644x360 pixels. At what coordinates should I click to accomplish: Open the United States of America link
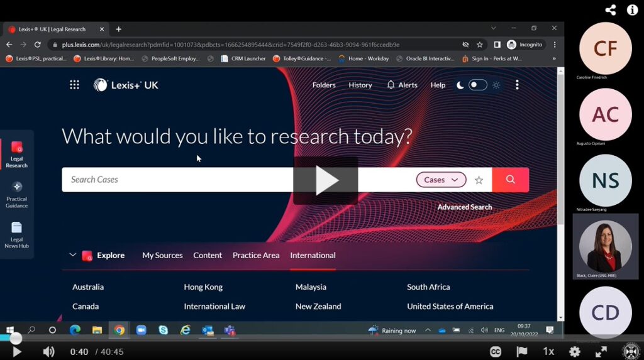[450, 306]
